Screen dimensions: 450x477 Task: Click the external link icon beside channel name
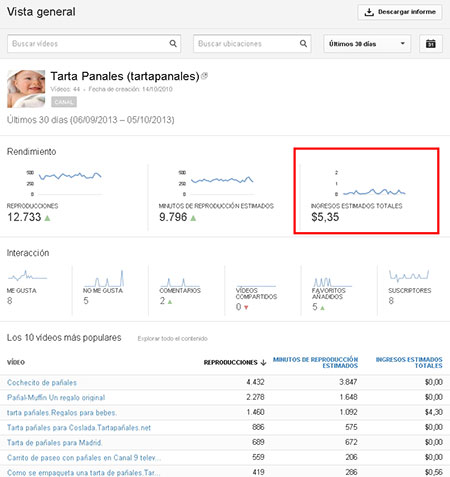tap(204, 76)
